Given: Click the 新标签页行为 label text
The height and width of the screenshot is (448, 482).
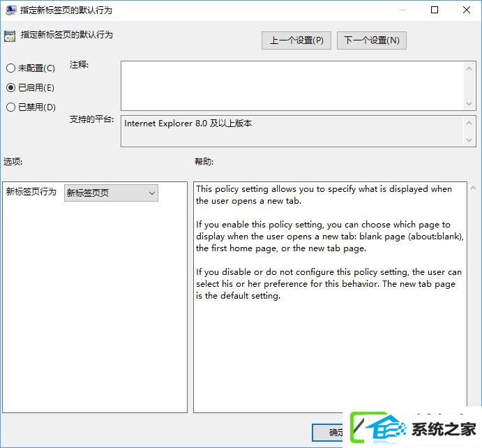Looking at the screenshot, I should pyautogui.click(x=31, y=192).
